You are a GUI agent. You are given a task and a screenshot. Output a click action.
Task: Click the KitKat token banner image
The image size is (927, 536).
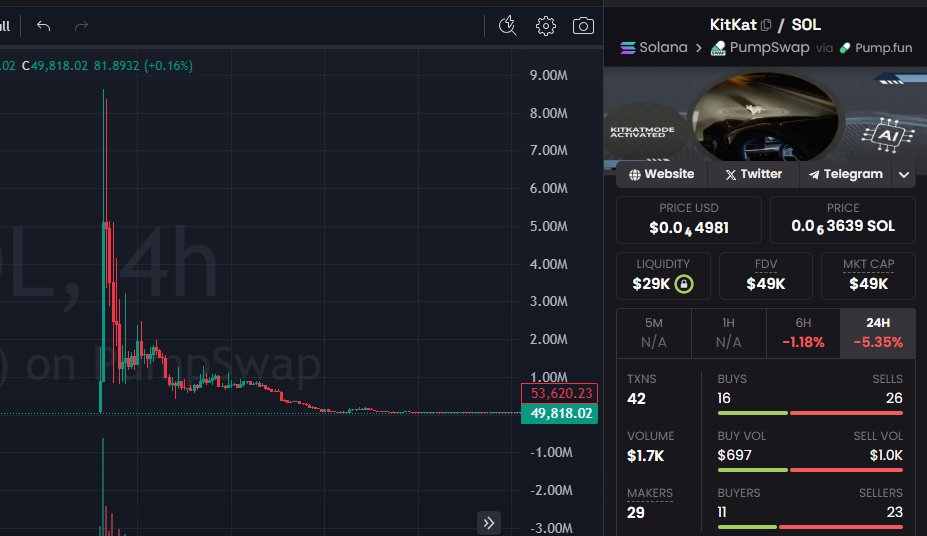point(765,114)
